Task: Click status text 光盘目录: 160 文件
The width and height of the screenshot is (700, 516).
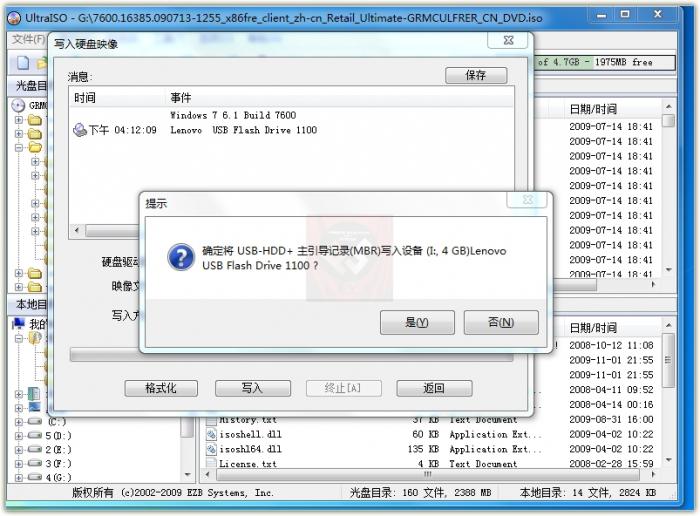Action: click(x=397, y=493)
